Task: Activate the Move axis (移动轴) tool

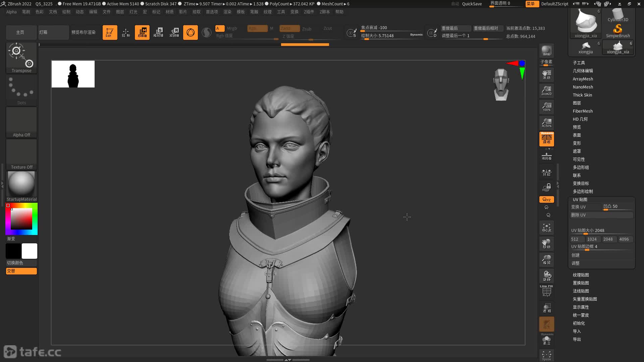Action: tap(142, 33)
